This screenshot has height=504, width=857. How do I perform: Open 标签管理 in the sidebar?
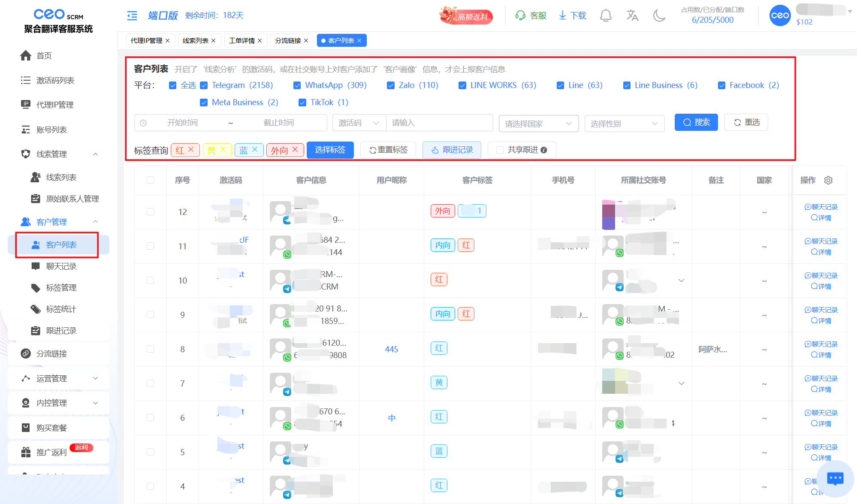click(x=61, y=287)
